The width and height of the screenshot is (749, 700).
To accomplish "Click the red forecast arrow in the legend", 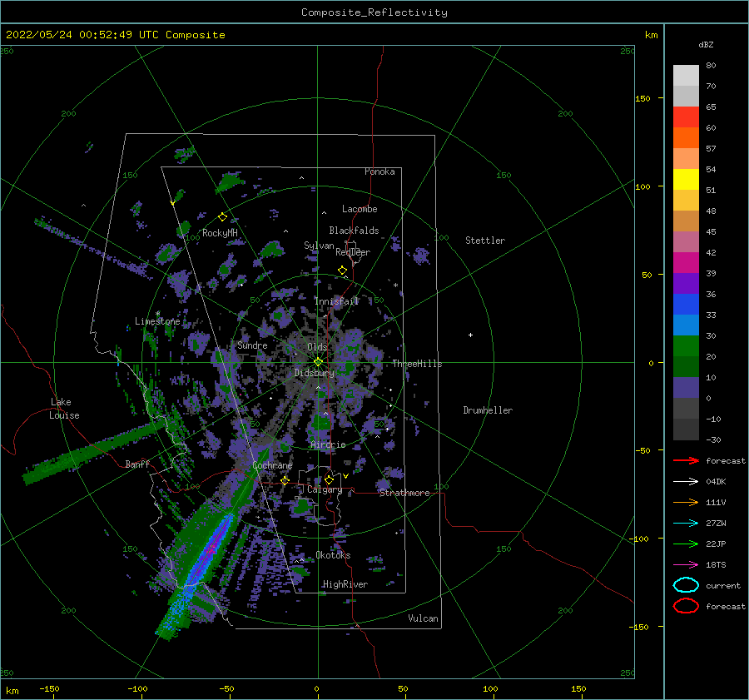I will coord(686,460).
